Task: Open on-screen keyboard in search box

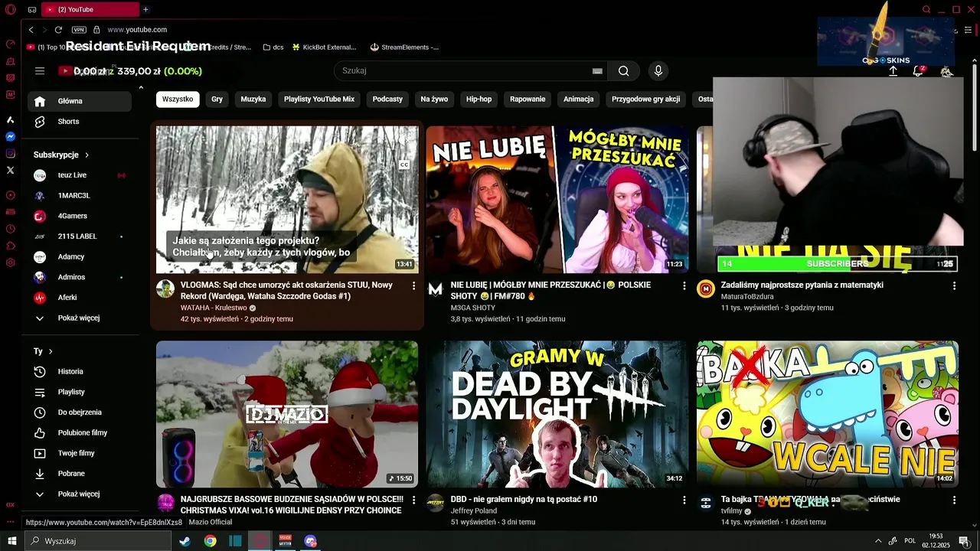Action: (x=597, y=71)
